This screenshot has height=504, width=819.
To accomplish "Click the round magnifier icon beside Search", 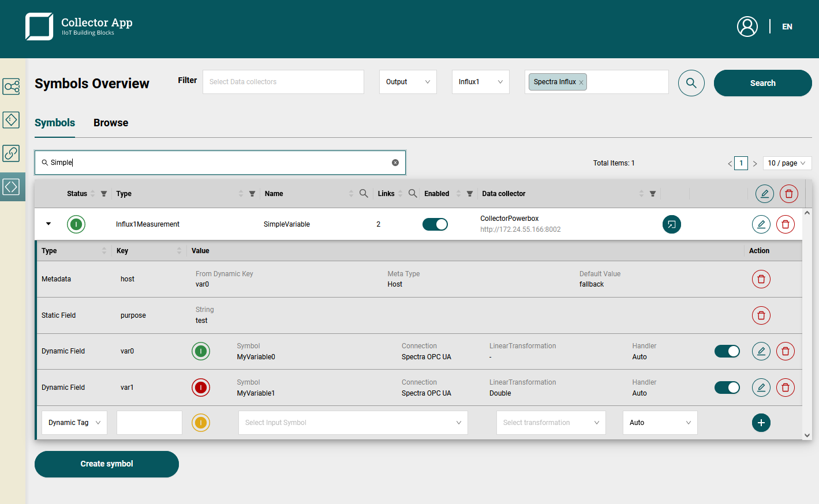I will click(691, 83).
